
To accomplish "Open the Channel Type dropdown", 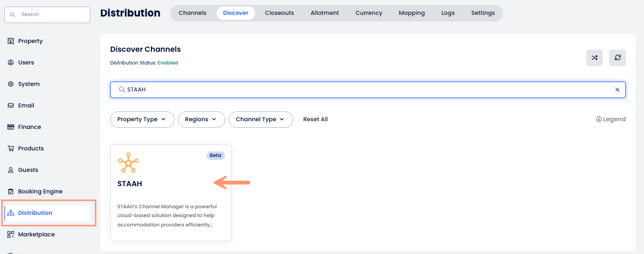I will coord(260,120).
